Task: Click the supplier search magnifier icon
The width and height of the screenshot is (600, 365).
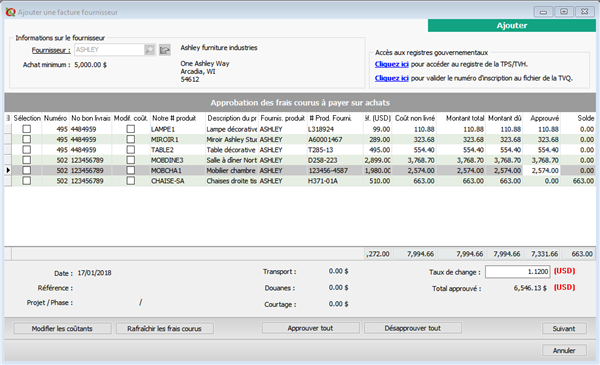Action: [149, 50]
